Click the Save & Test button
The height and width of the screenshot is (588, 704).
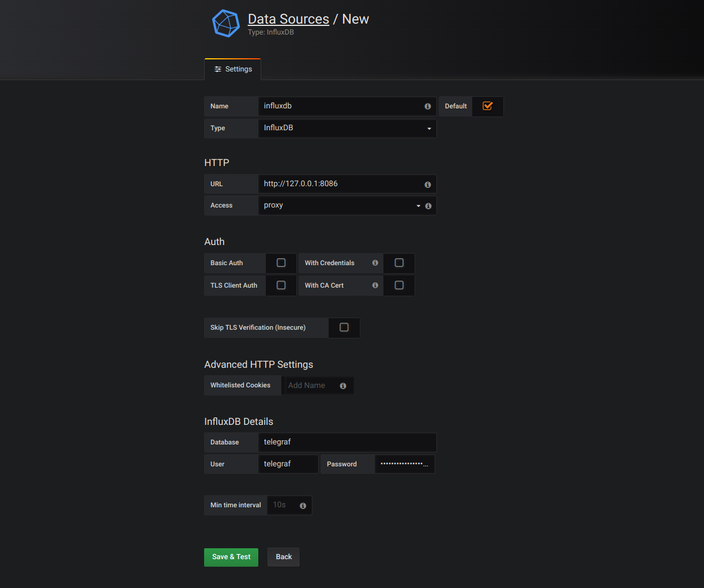click(231, 557)
